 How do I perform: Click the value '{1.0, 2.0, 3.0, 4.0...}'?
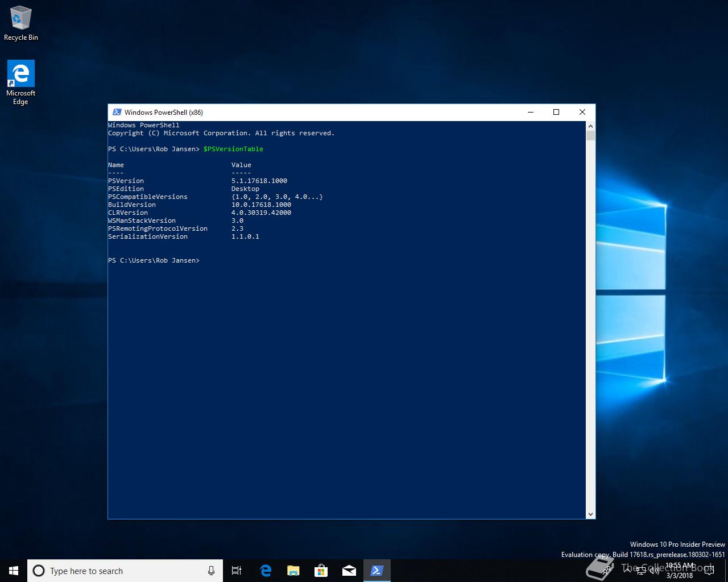coord(277,197)
